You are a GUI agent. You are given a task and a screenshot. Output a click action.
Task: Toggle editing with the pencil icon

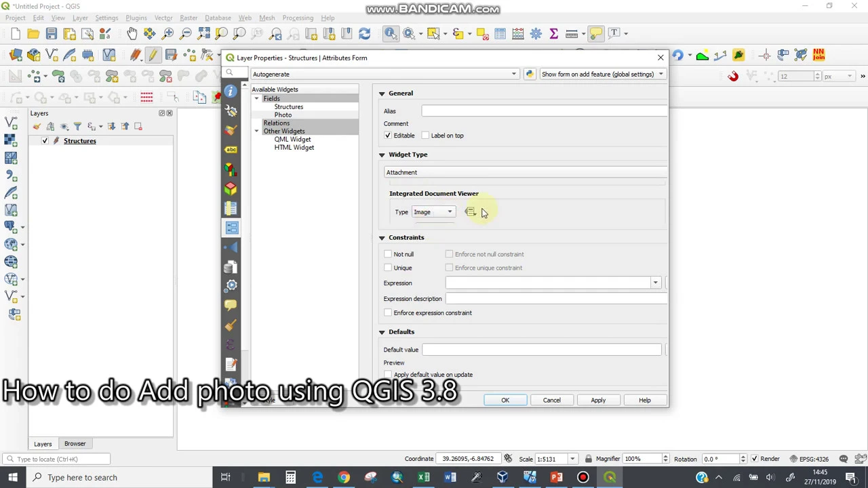click(x=152, y=55)
